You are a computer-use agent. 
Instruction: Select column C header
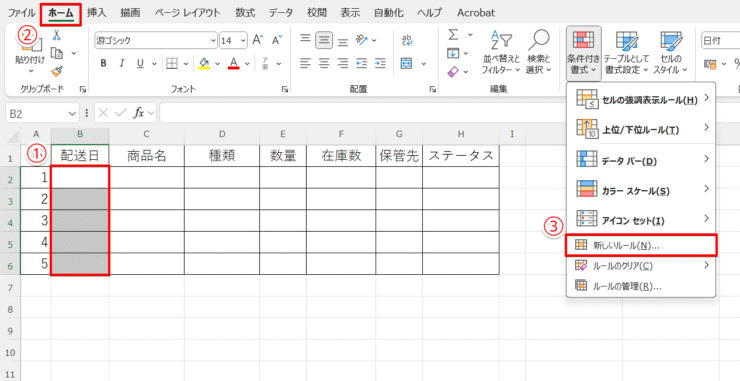(x=147, y=135)
